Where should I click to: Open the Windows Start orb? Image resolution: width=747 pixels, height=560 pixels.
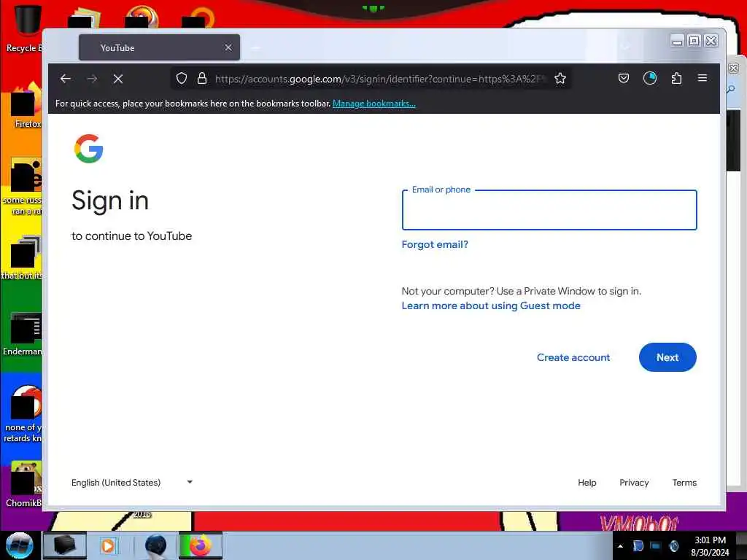click(20, 545)
